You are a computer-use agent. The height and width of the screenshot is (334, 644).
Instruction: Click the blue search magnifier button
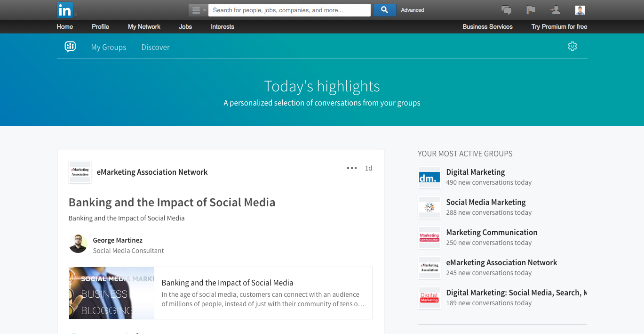click(x=384, y=10)
